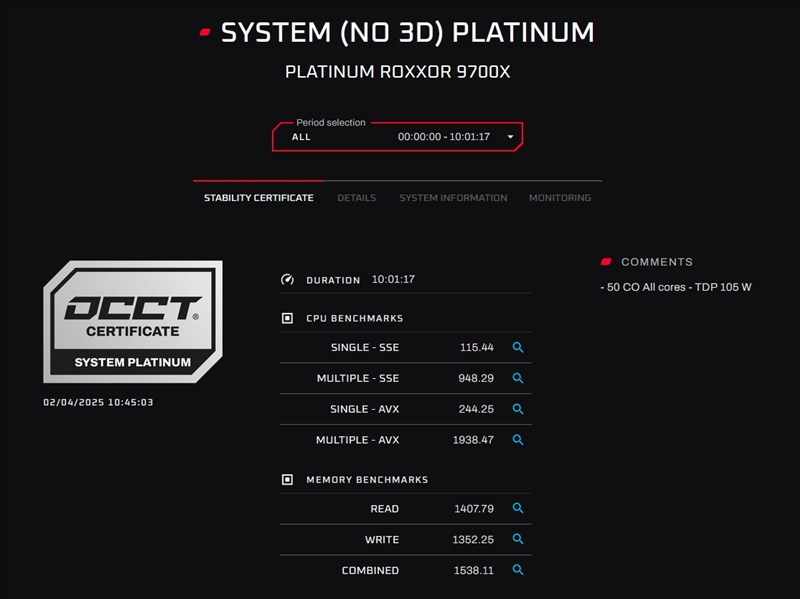The height and width of the screenshot is (599, 800).
Task: Click the period range 00:00:00 - 10:01:17
Action: pos(443,137)
